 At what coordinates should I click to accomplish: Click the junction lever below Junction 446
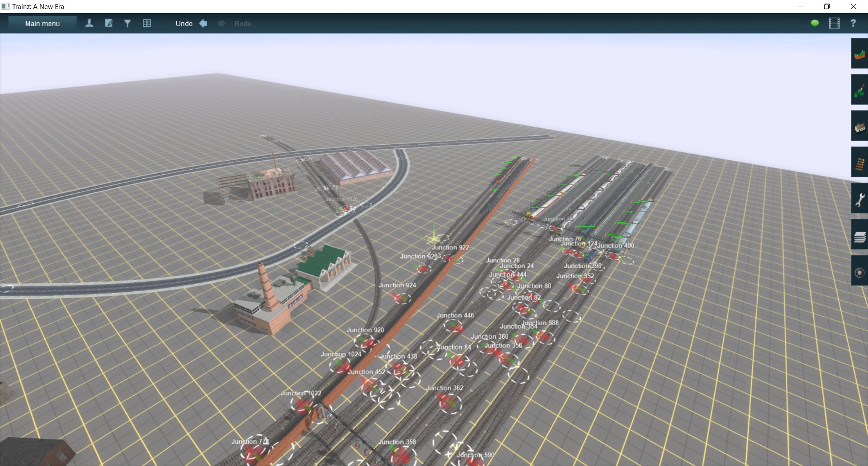tap(454, 326)
